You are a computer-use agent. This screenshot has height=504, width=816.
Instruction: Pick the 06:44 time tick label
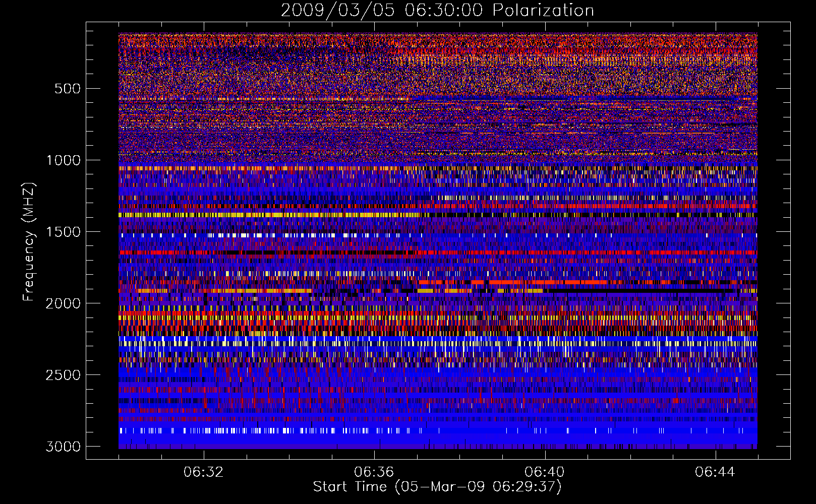point(715,472)
